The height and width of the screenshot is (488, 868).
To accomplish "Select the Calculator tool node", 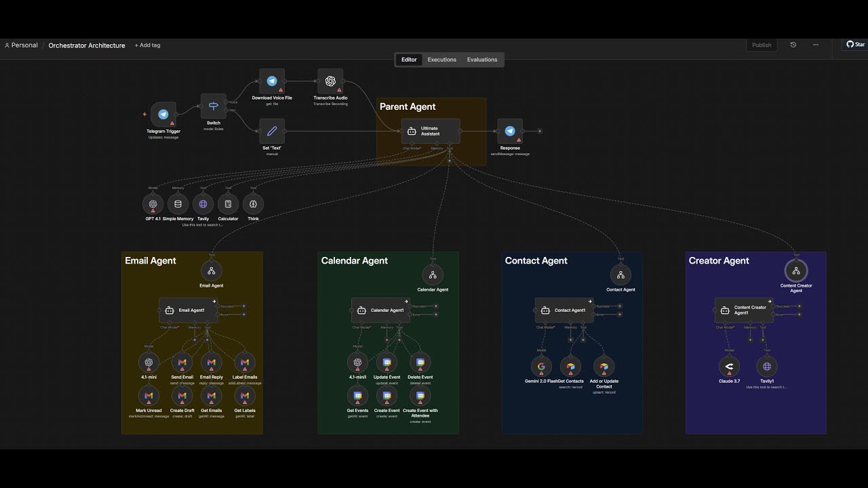I will 228,204.
